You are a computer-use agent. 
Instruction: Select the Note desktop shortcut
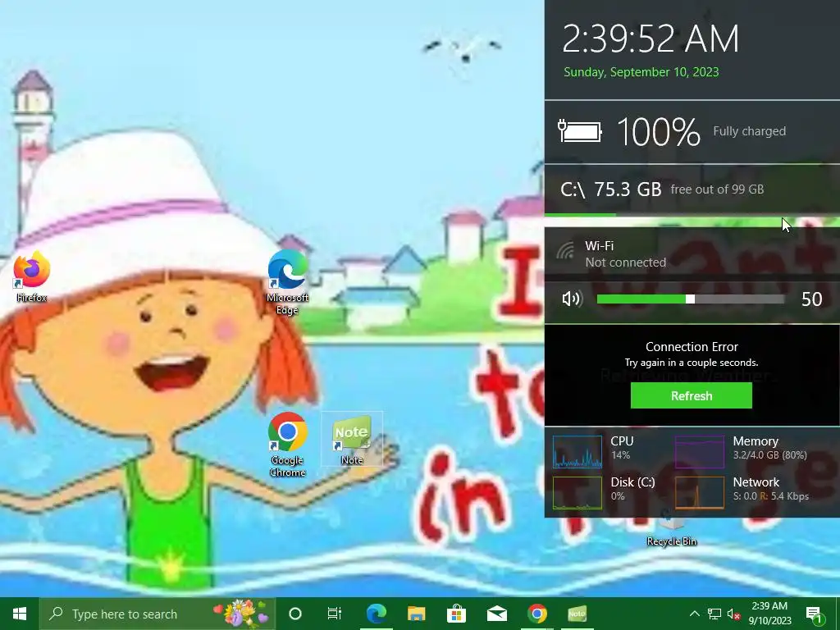click(x=352, y=440)
